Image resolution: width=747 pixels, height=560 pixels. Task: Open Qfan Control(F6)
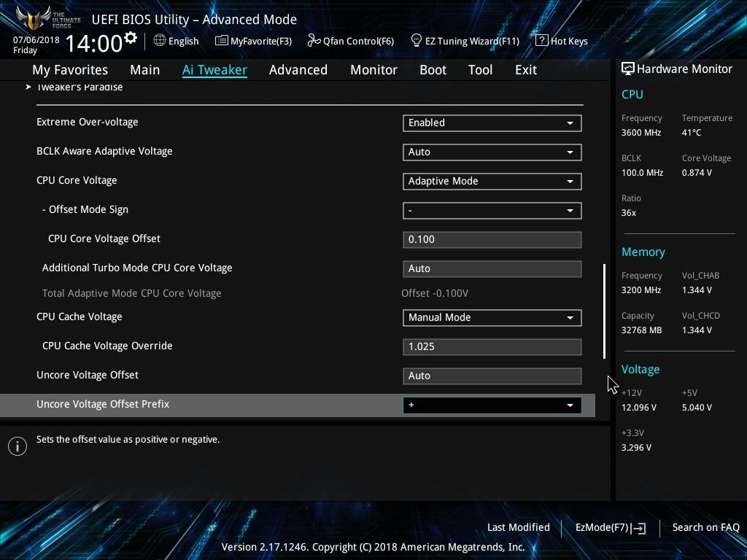pos(351,41)
